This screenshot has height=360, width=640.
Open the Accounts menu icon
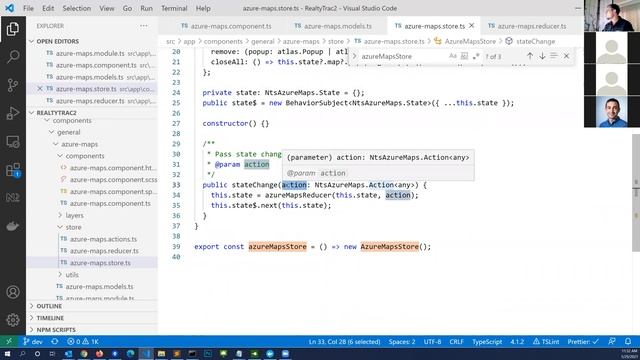tap(13, 292)
